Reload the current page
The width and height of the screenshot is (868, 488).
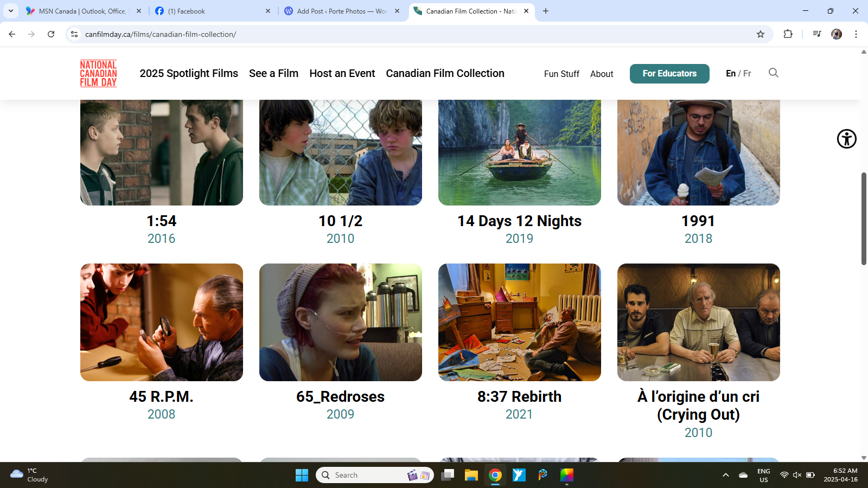click(x=51, y=34)
